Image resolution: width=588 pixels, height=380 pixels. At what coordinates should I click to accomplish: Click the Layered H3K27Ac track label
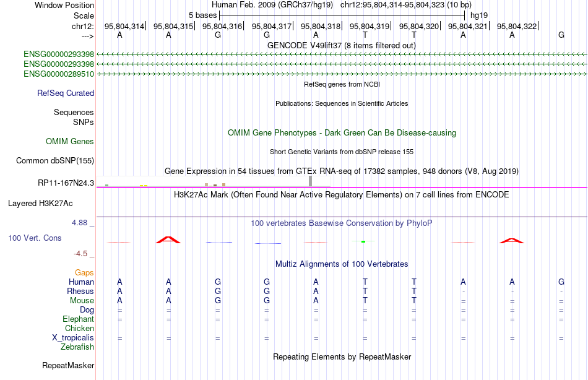40,204
